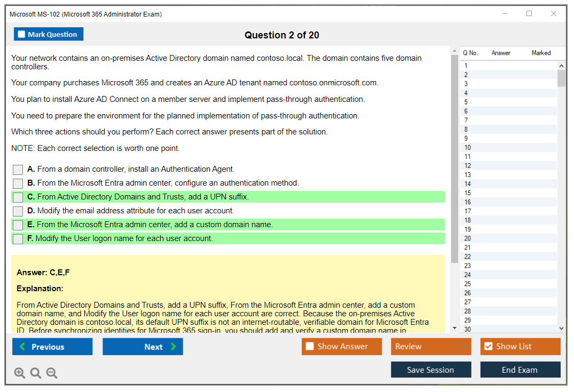The image size is (574, 392).
Task: Click scroll-up arrow of question pane scrollbar
Action: click(x=454, y=51)
